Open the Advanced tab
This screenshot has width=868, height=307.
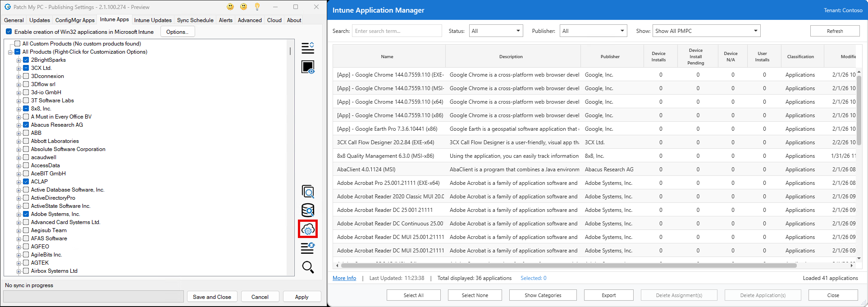(x=250, y=20)
